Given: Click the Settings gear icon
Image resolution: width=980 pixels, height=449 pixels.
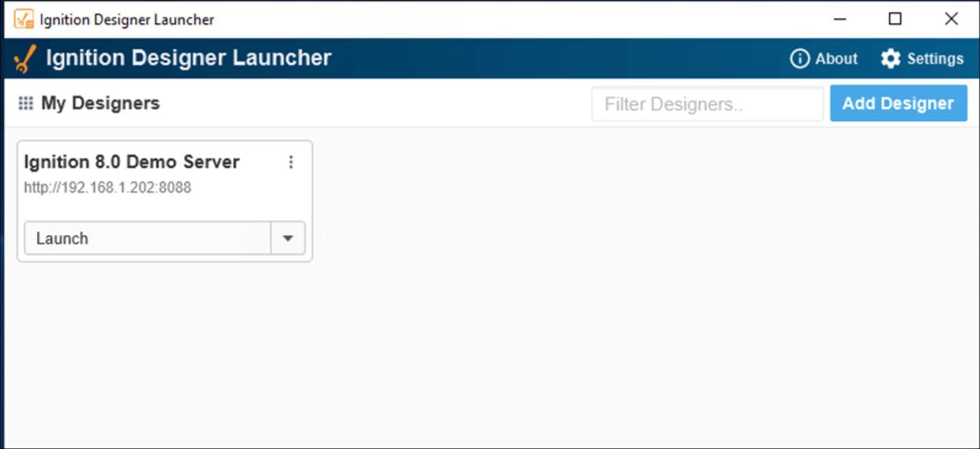Looking at the screenshot, I should (890, 59).
